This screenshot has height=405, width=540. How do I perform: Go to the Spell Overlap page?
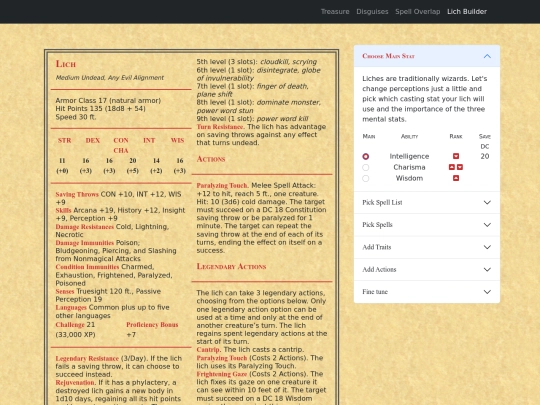(418, 12)
